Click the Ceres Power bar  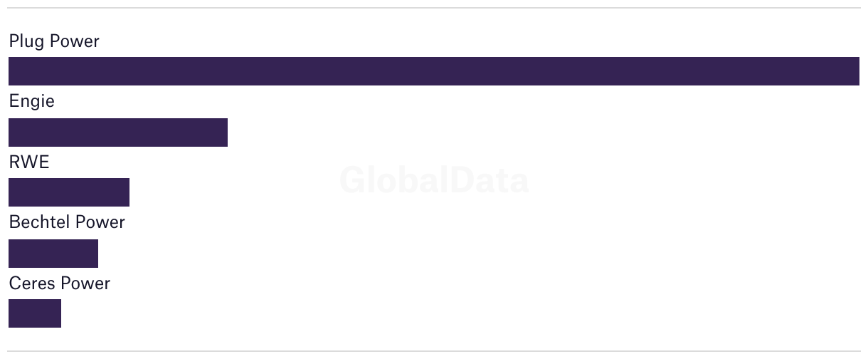[x=35, y=313]
